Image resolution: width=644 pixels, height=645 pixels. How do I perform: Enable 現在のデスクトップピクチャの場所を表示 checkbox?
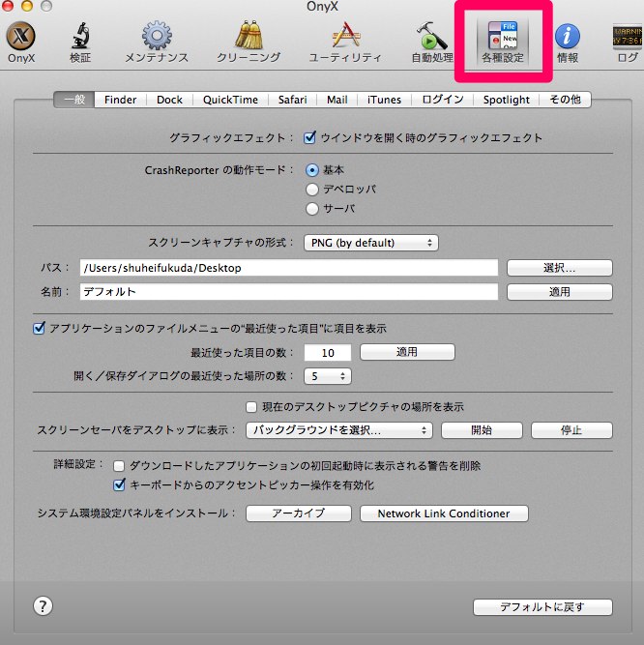(251, 407)
